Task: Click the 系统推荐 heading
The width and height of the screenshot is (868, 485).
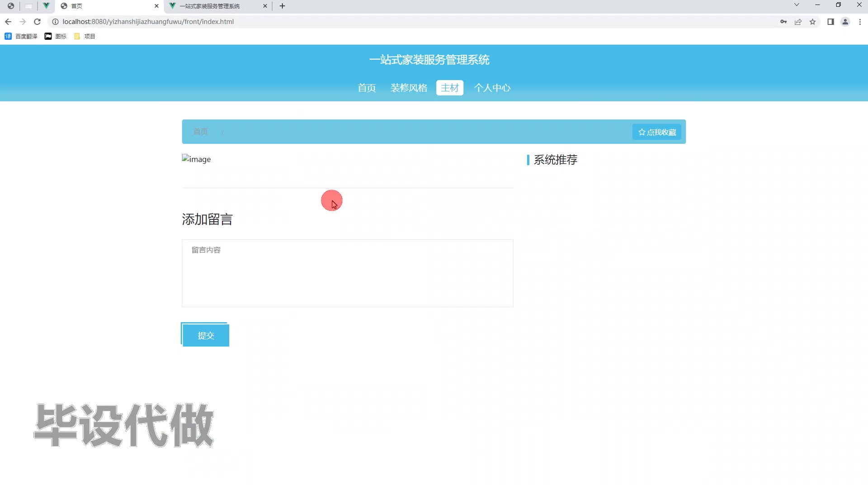Action: (x=556, y=160)
